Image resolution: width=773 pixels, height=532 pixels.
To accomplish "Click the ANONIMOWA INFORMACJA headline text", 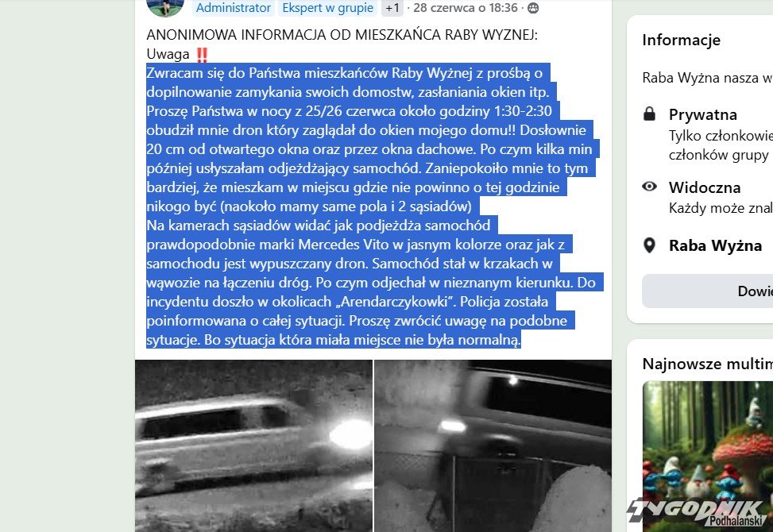I will [342, 35].
